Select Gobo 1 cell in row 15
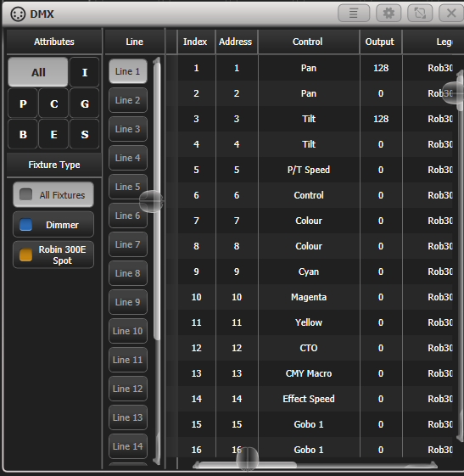The height and width of the screenshot is (476, 464). pyautogui.click(x=309, y=424)
